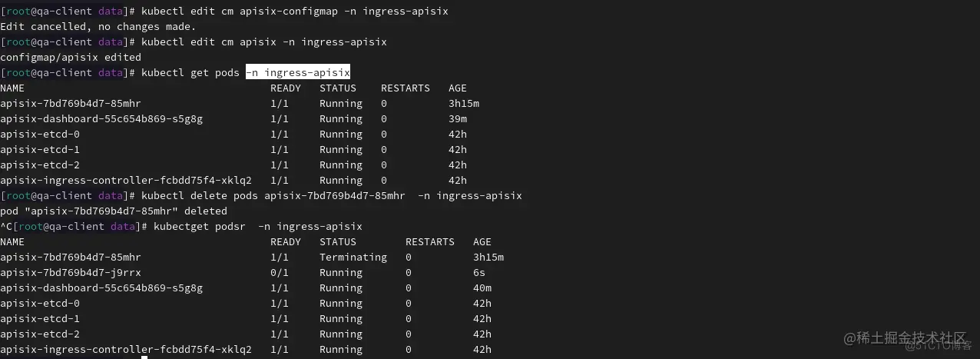Click the Running status of the apisix-7bd769b4d7-j9rrx row

click(x=341, y=273)
